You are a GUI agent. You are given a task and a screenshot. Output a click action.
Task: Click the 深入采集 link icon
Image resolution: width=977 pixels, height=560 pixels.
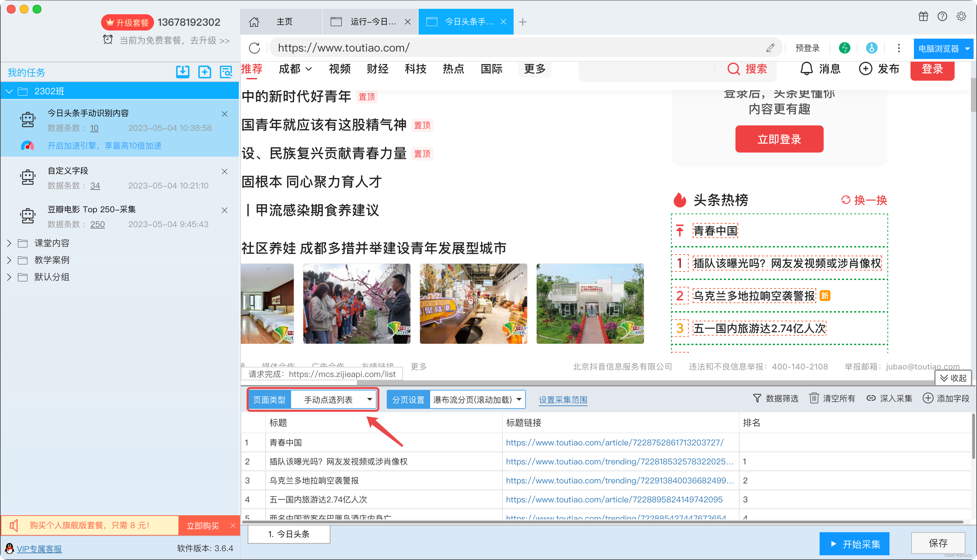[870, 398]
